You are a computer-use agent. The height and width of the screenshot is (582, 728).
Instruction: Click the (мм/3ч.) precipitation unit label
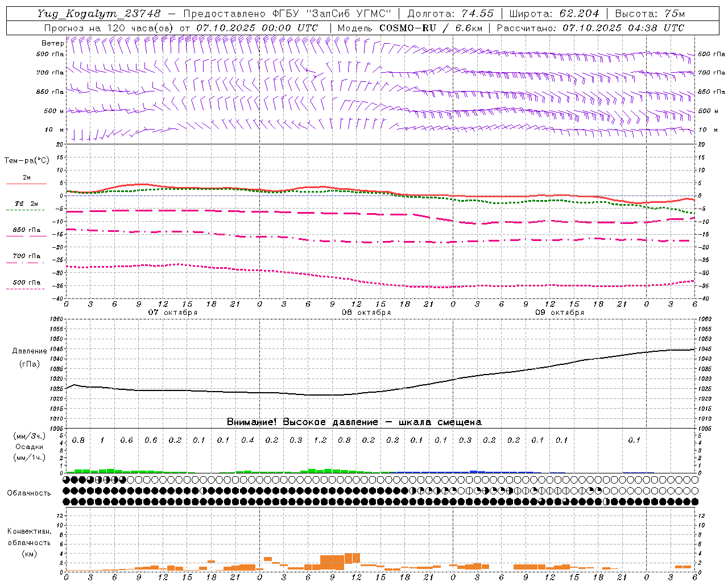30,436
